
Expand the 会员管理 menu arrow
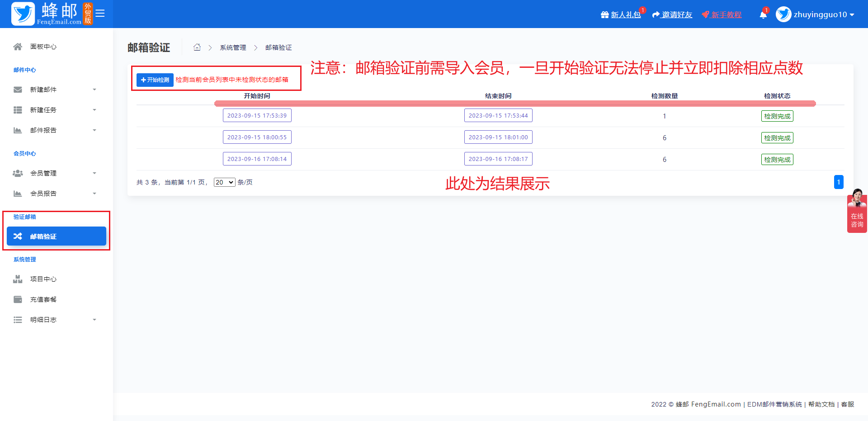click(94, 173)
